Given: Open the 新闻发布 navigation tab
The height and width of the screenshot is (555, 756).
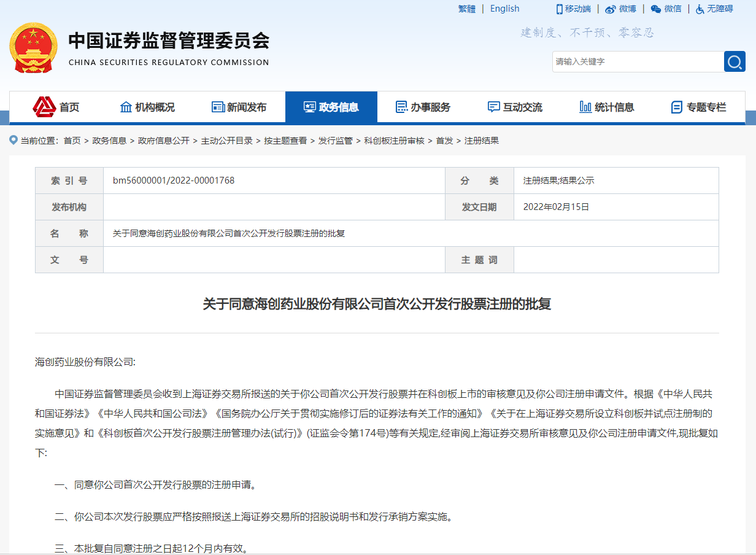Looking at the screenshot, I should click(239, 107).
